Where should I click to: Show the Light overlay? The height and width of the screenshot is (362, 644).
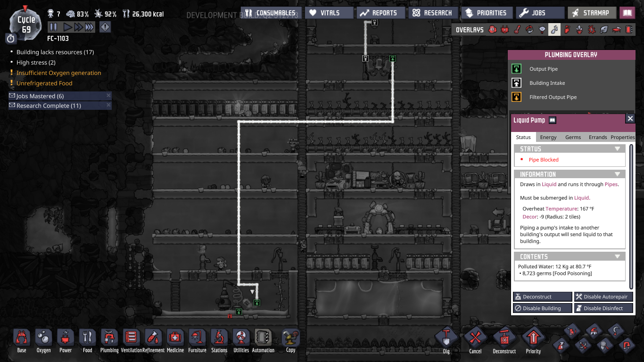click(542, 30)
